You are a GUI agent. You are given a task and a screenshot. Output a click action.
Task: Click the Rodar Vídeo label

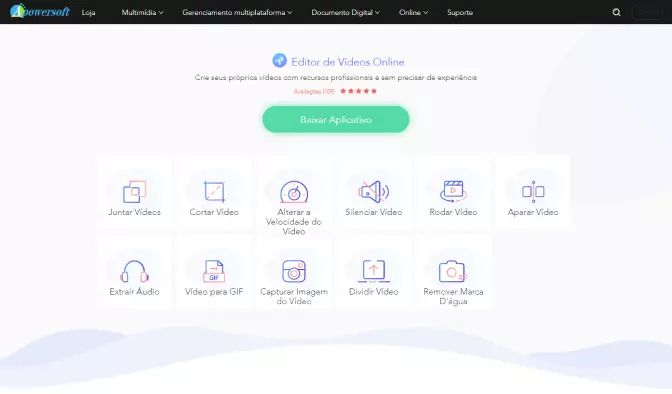coord(453,212)
